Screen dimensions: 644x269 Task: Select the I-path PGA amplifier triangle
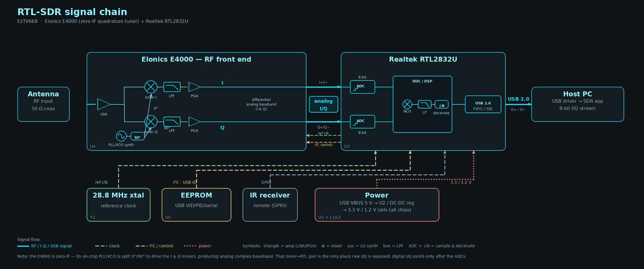click(x=194, y=87)
